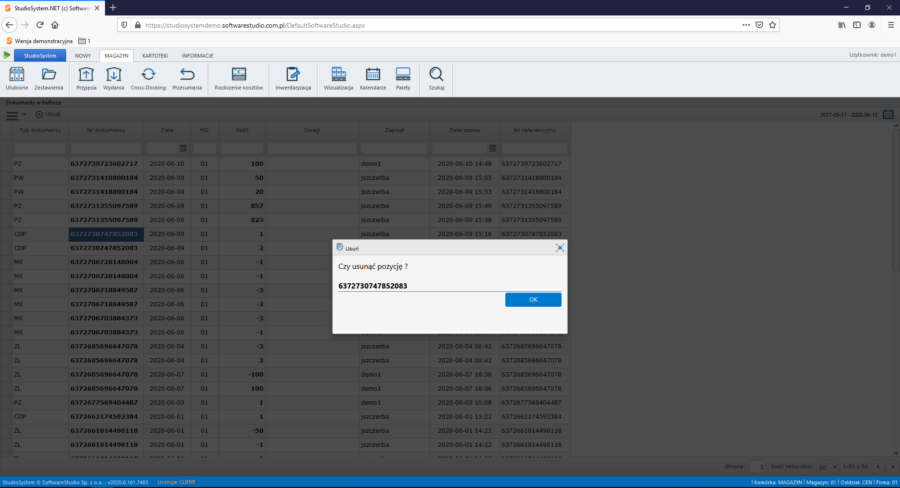This screenshot has height=488, width=900.
Task: Open page actions three-dots menu
Action: pyautogui.click(x=746, y=25)
